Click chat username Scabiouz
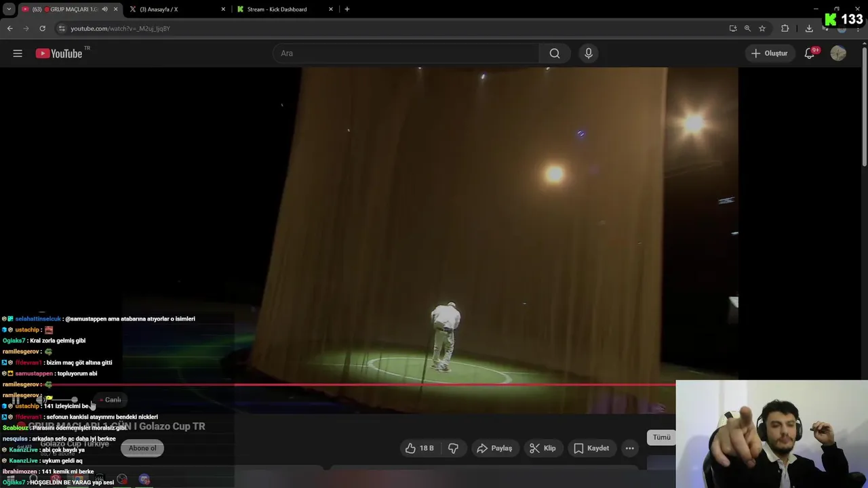This screenshot has height=488, width=868. click(x=16, y=428)
